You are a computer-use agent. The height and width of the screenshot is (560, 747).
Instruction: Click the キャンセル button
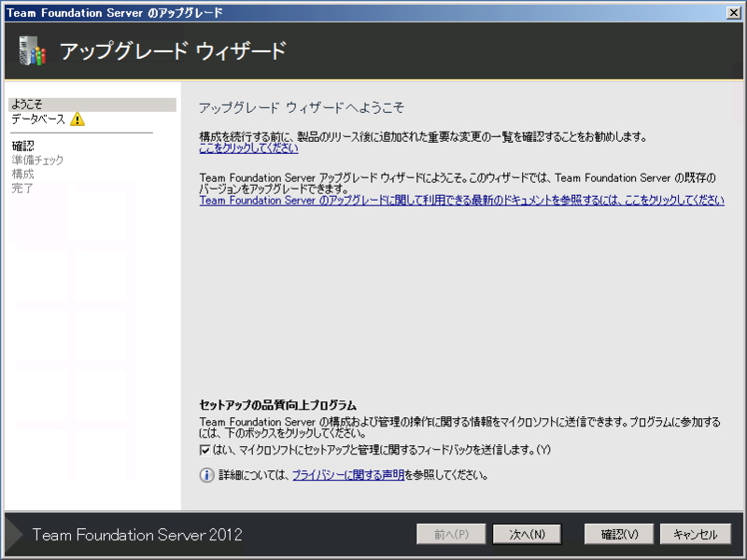click(695, 534)
